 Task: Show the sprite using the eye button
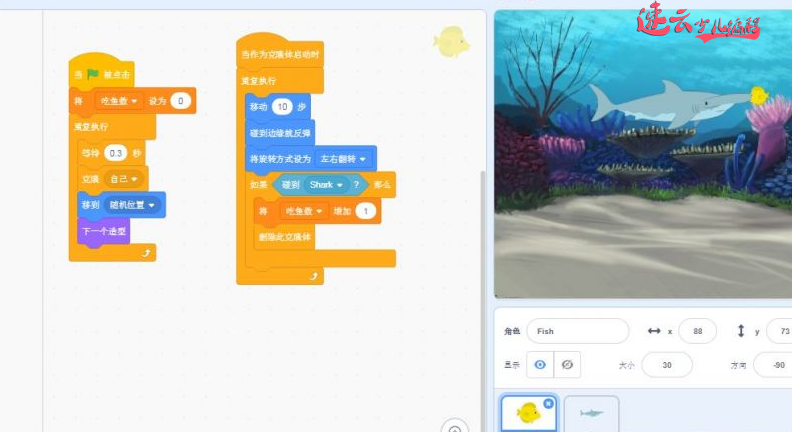pyautogui.click(x=541, y=365)
